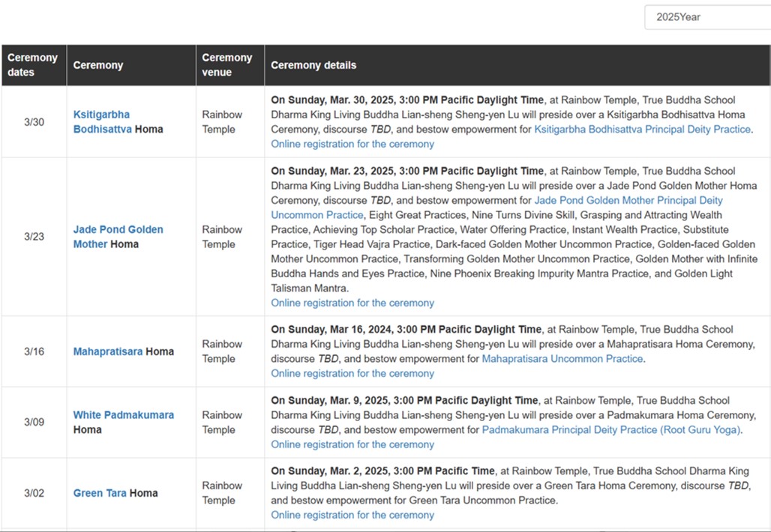Open Jade Pond Golden Mother Principal Deity Uncommon Practice link

[496, 208]
